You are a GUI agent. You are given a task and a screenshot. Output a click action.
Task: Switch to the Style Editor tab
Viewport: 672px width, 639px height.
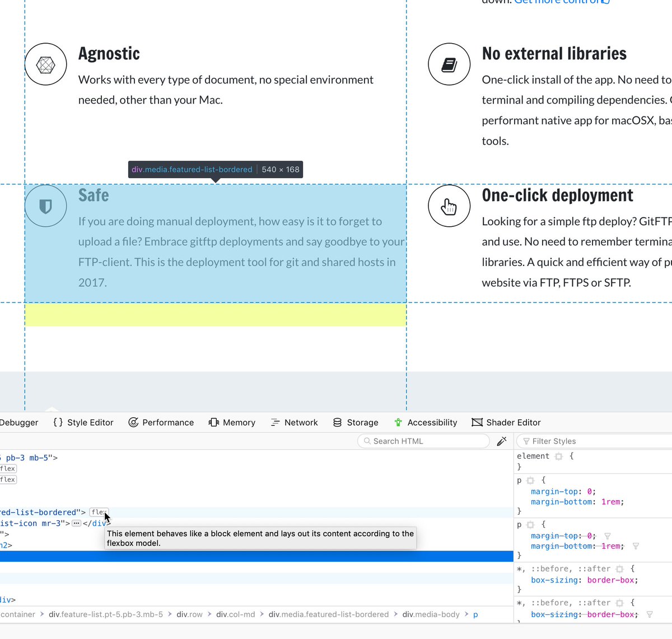83,423
